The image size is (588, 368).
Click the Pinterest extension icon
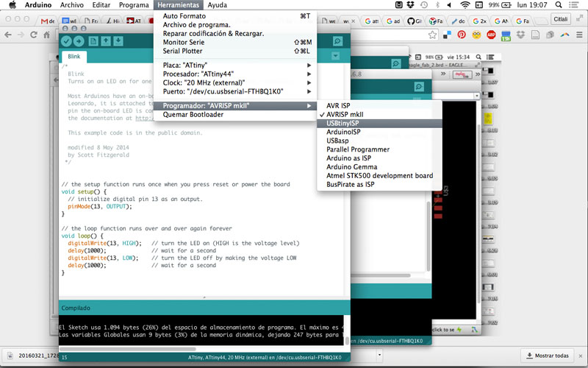[462, 35]
